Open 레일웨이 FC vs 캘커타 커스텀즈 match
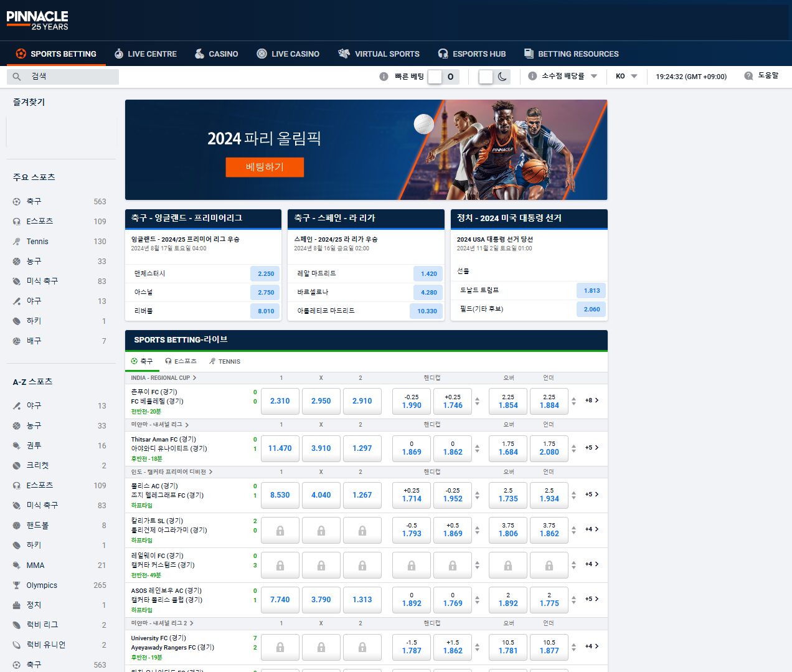Screen dimensions: 792x672 (163, 560)
